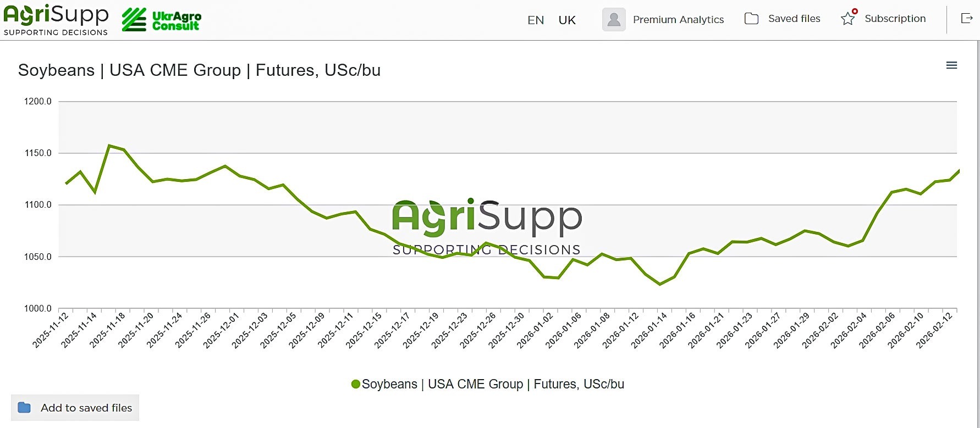Switch language to UK
Screen dimensions: 980x428
click(567, 20)
